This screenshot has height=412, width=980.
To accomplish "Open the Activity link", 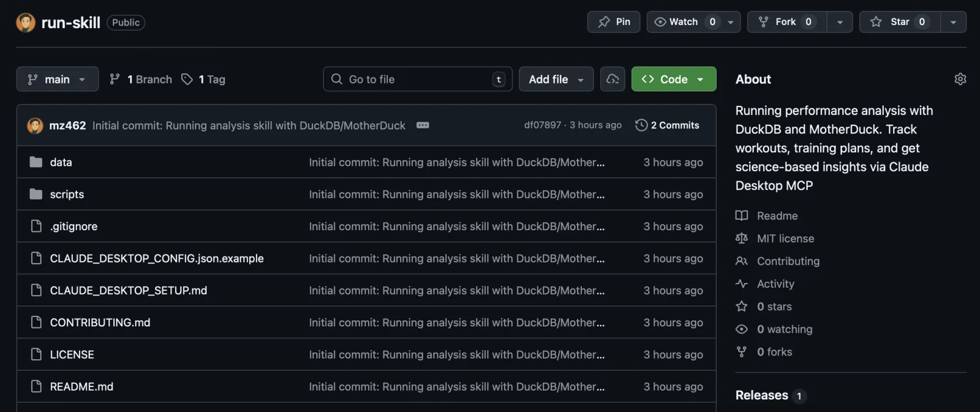I will coord(775,283).
